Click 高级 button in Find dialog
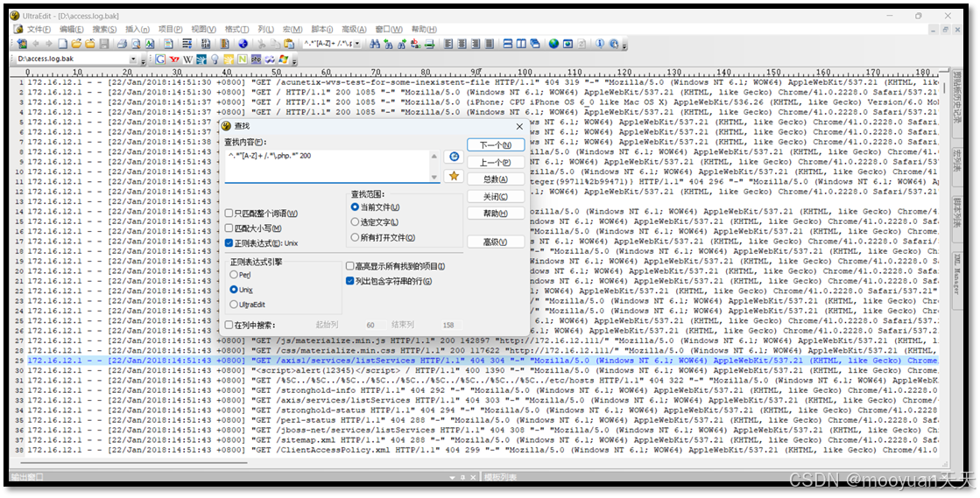This screenshot has width=980, height=498. point(496,242)
